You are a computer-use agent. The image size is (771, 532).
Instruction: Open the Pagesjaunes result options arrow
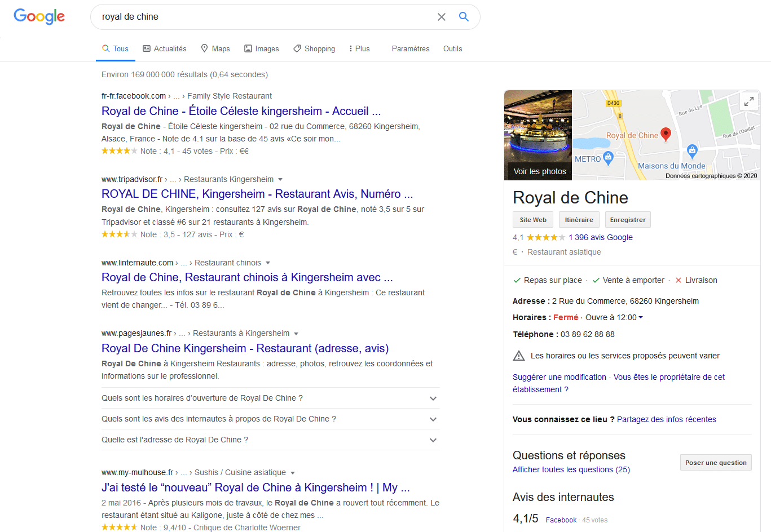296,334
